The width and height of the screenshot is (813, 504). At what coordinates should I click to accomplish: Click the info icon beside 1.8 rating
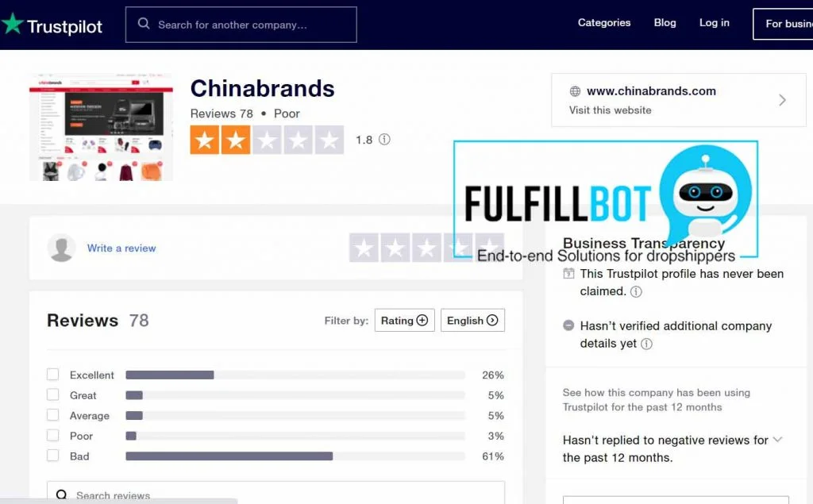pyautogui.click(x=384, y=140)
